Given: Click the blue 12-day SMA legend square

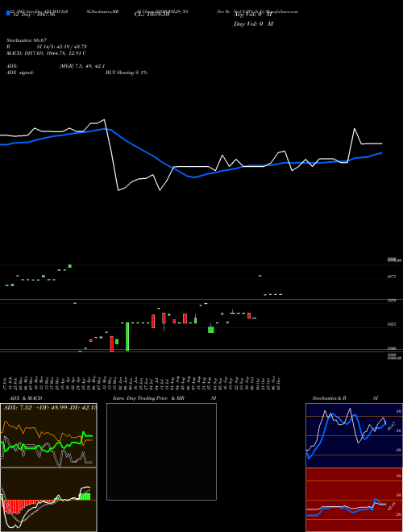Looking at the screenshot, I should click(8, 14).
